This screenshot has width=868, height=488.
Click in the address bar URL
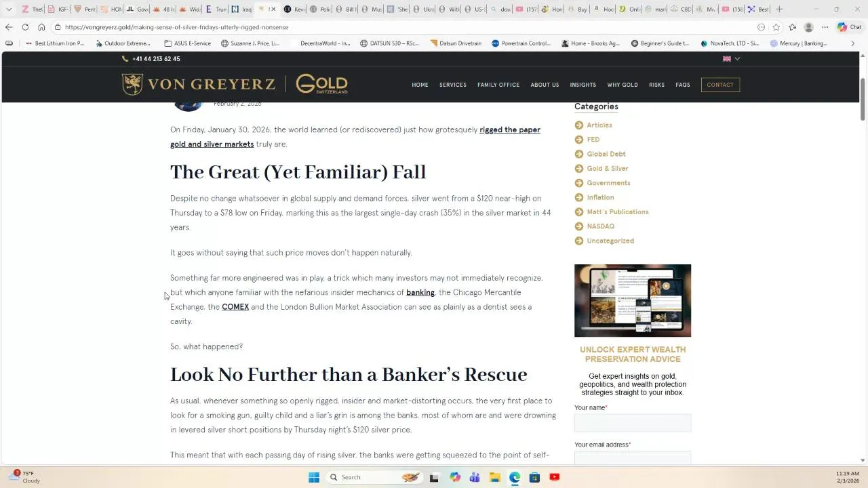click(176, 27)
